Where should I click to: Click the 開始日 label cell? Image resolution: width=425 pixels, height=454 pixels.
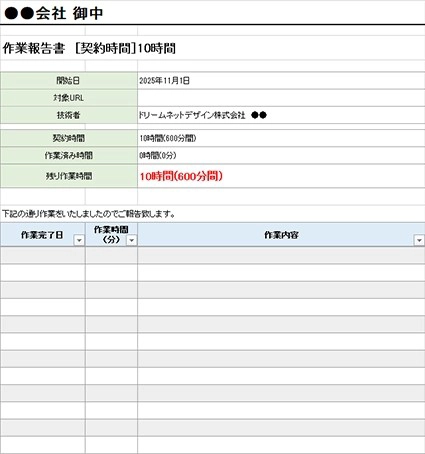click(68, 81)
